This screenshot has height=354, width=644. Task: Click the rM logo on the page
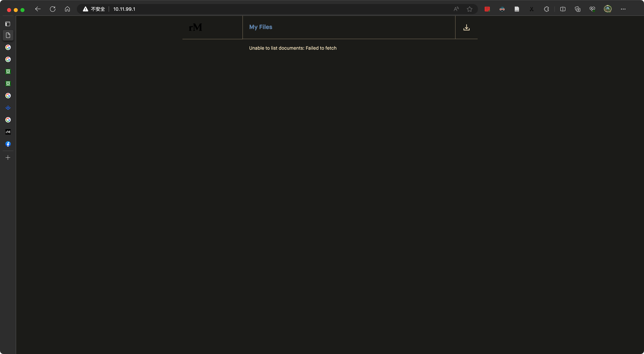(x=195, y=27)
